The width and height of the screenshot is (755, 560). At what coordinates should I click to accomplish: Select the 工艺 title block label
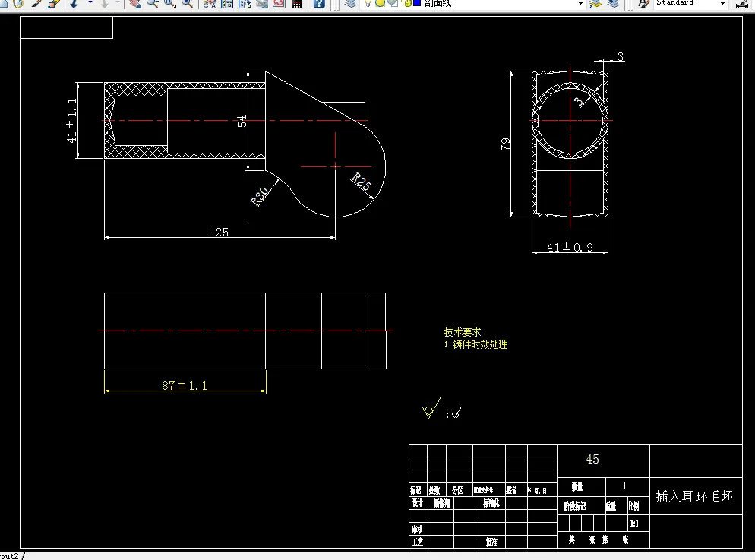tap(417, 542)
